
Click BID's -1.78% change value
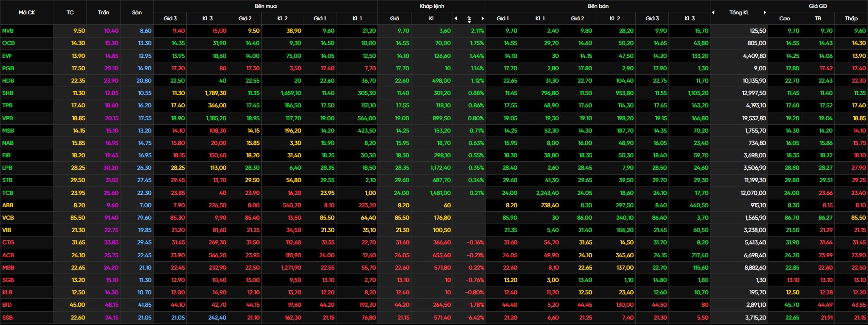point(476,305)
